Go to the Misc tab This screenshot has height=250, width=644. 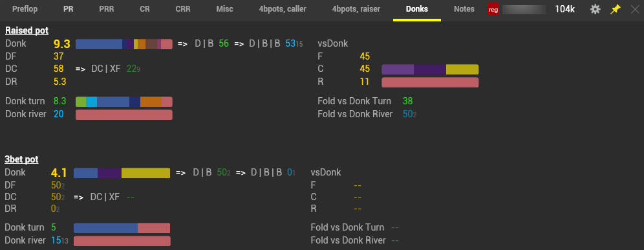coord(224,9)
